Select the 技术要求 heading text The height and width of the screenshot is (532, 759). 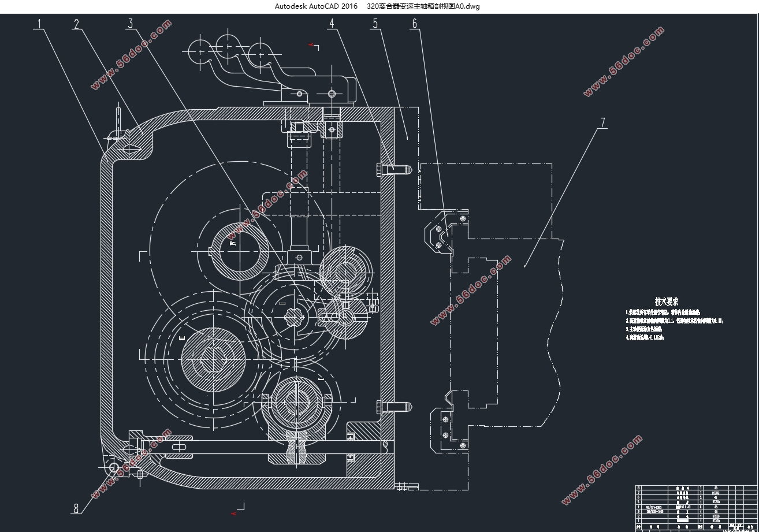(x=666, y=302)
